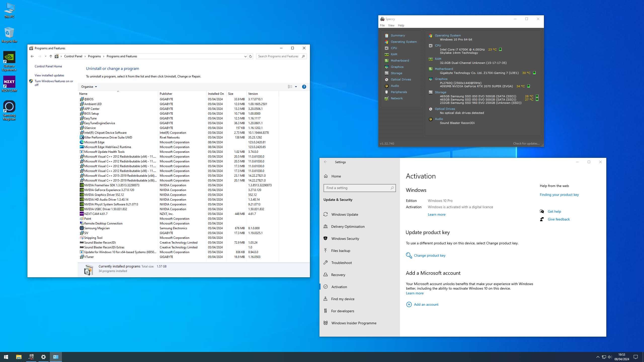Expand Organise dropdown in Programs list
The image size is (644, 362).
pos(89,86)
